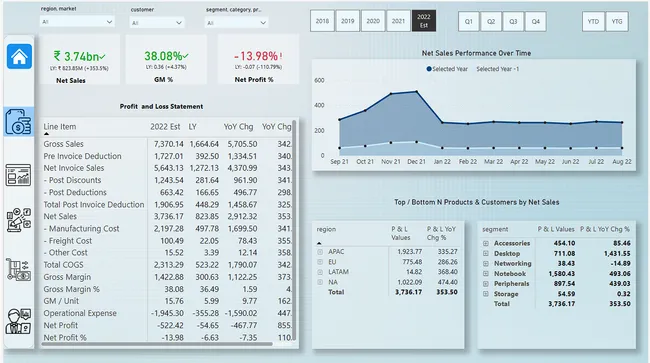Screen dimensions: 650x363
Task: Select the Operational Expense row
Action: [x=167, y=313]
